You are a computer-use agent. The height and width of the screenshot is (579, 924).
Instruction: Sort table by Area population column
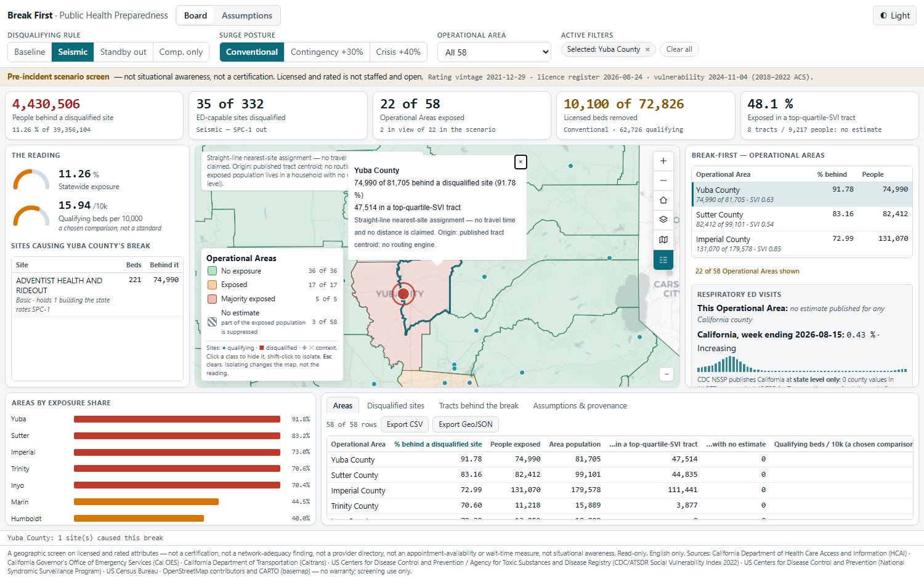(x=575, y=444)
